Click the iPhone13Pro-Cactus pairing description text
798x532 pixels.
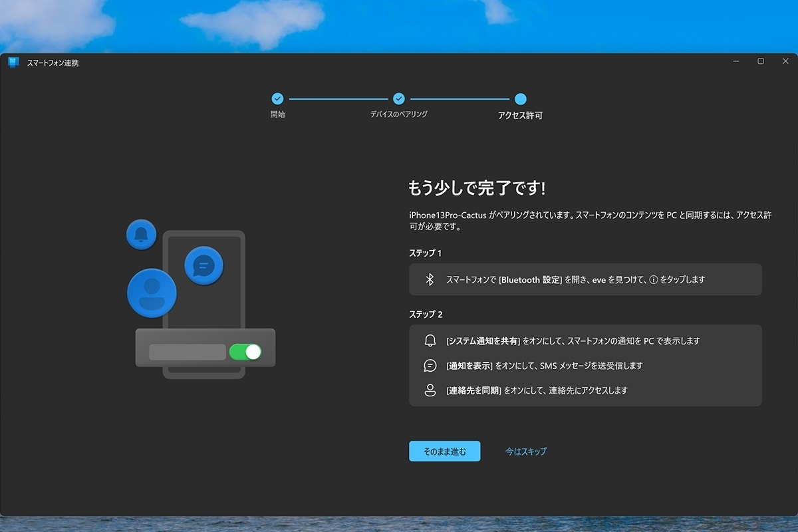tap(591, 221)
